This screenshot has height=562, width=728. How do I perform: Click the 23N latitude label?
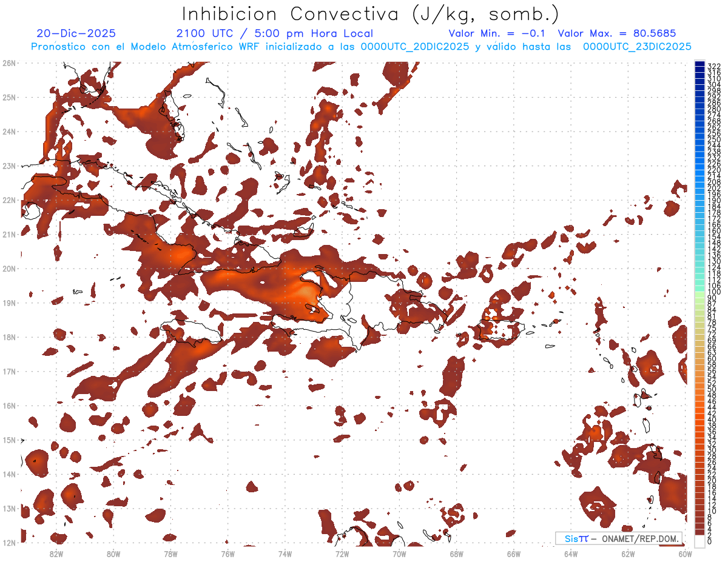9,166
